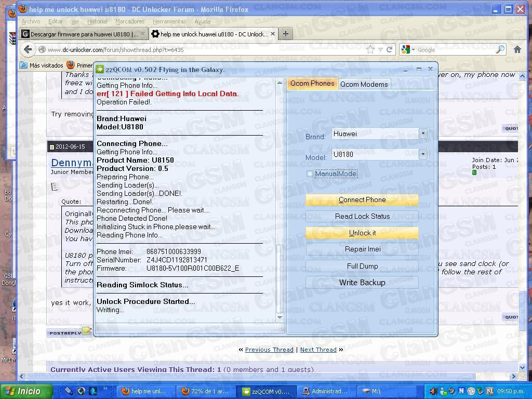The height and width of the screenshot is (399, 532).
Task: Click the page scrollbar up arrow
Action: pos(522,76)
